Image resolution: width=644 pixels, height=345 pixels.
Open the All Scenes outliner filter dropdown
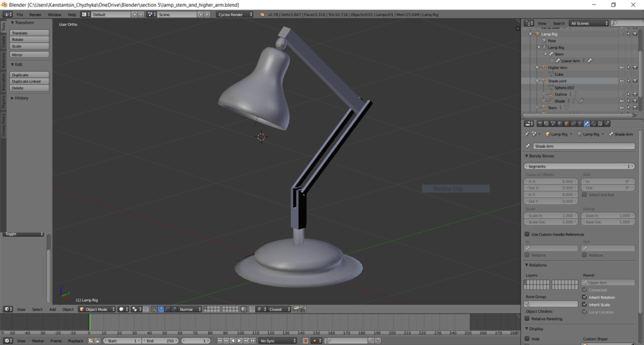click(x=589, y=23)
